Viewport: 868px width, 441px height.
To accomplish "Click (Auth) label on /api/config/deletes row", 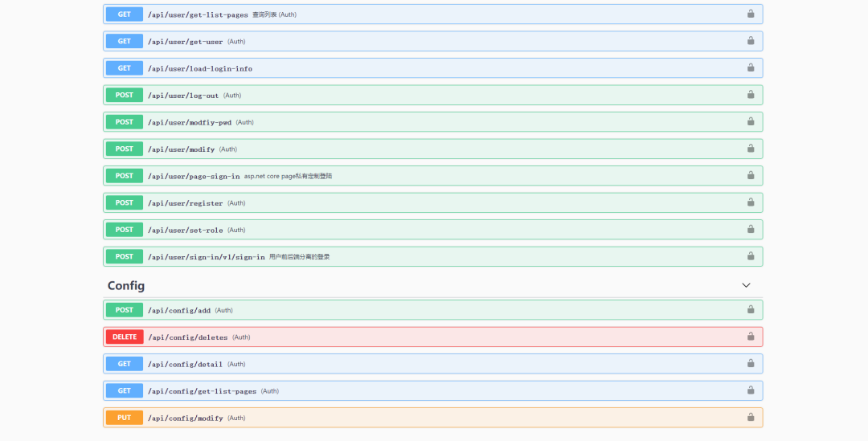I will click(241, 337).
